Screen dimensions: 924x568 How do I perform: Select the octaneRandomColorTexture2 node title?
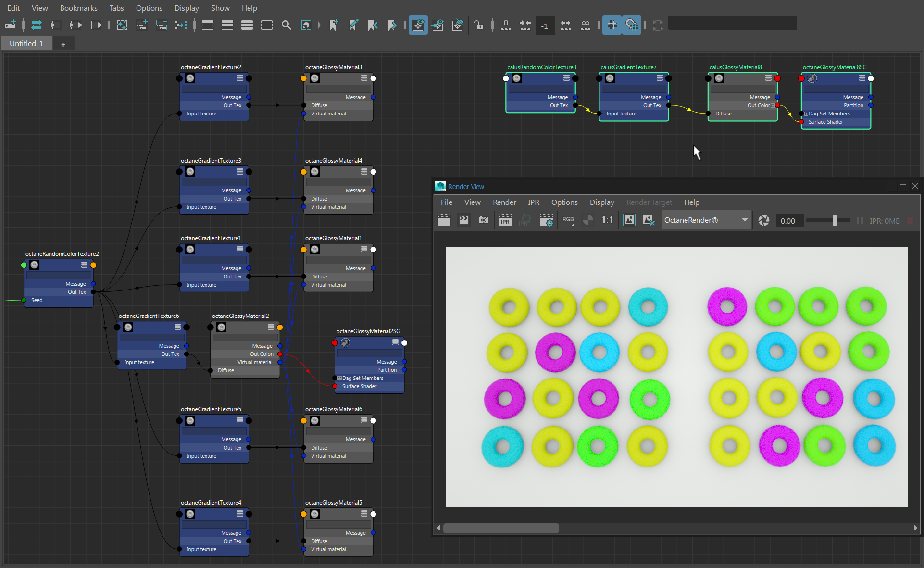pyautogui.click(x=62, y=254)
